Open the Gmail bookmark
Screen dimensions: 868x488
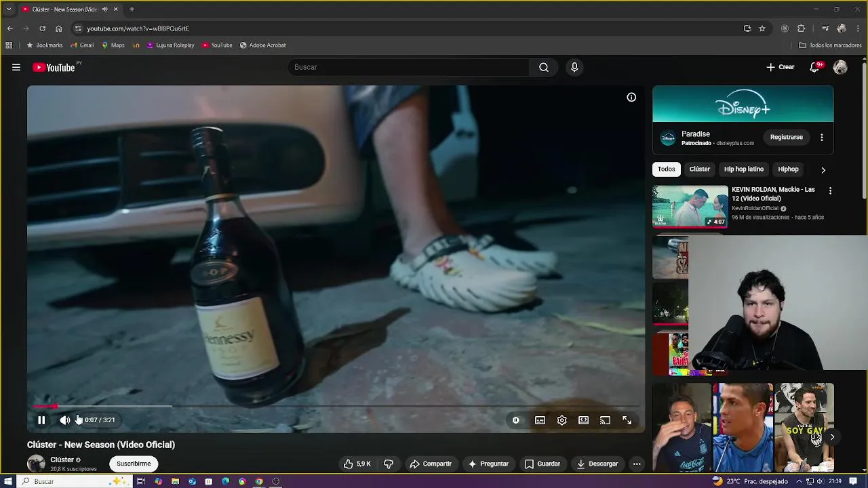click(x=82, y=45)
